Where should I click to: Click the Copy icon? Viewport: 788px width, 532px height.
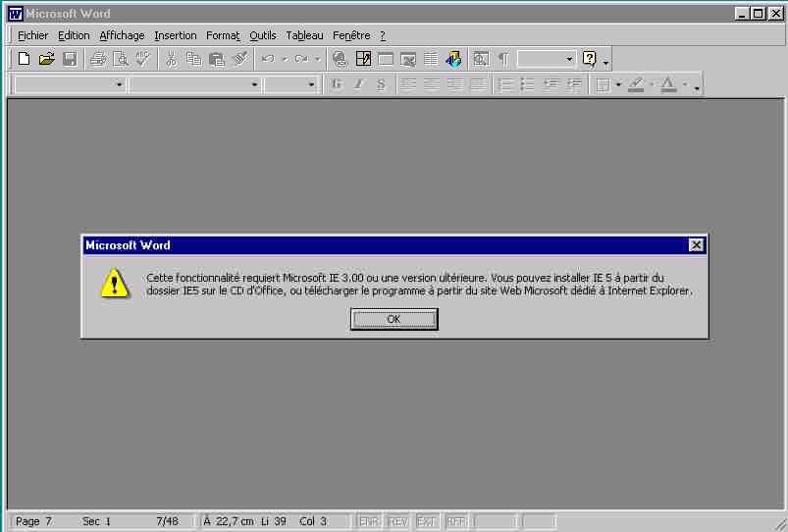click(x=193, y=59)
